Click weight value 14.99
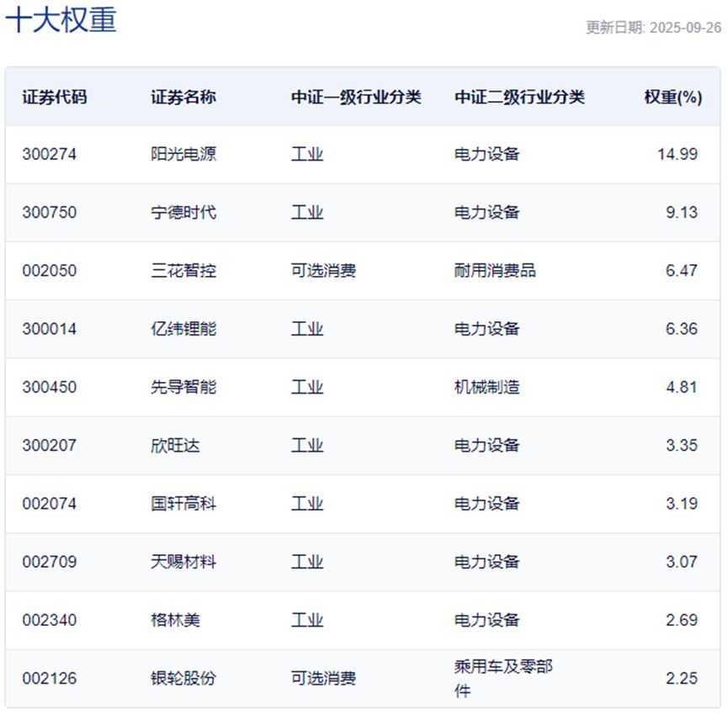This screenshot has width=728, height=720. tap(678, 154)
